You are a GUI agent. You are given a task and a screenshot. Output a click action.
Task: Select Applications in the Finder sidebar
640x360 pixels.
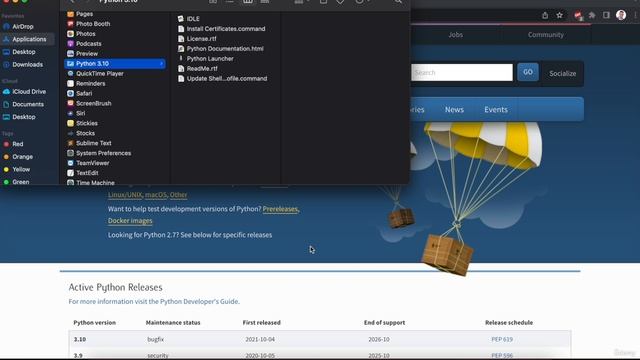(29, 39)
